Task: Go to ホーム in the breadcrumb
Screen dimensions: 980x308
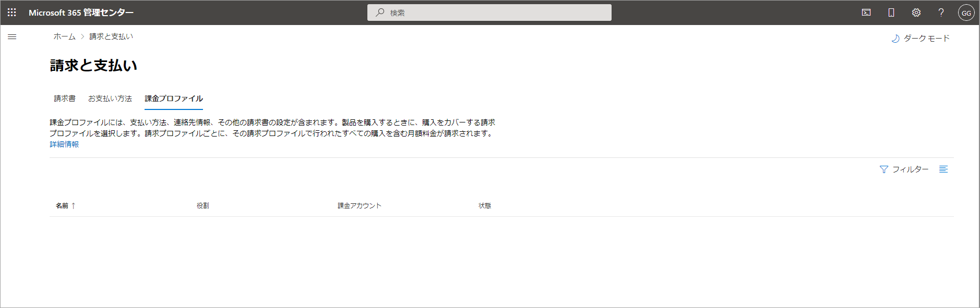Action: click(x=65, y=36)
